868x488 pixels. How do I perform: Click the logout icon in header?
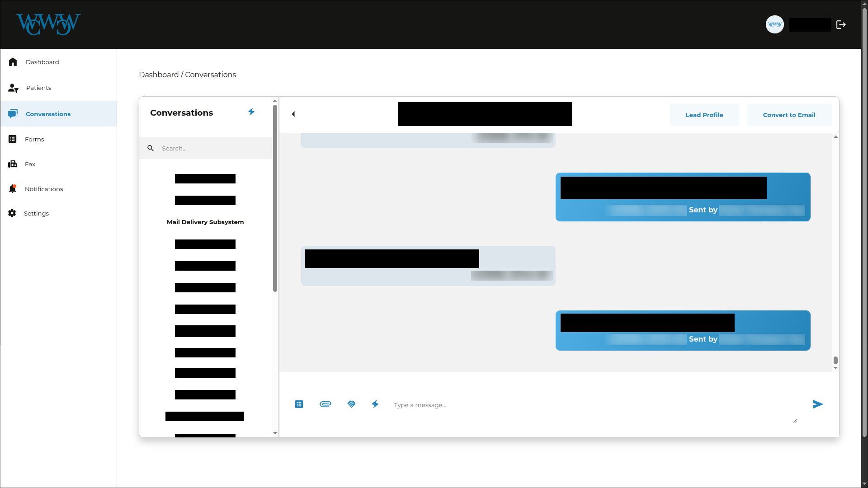tap(841, 25)
